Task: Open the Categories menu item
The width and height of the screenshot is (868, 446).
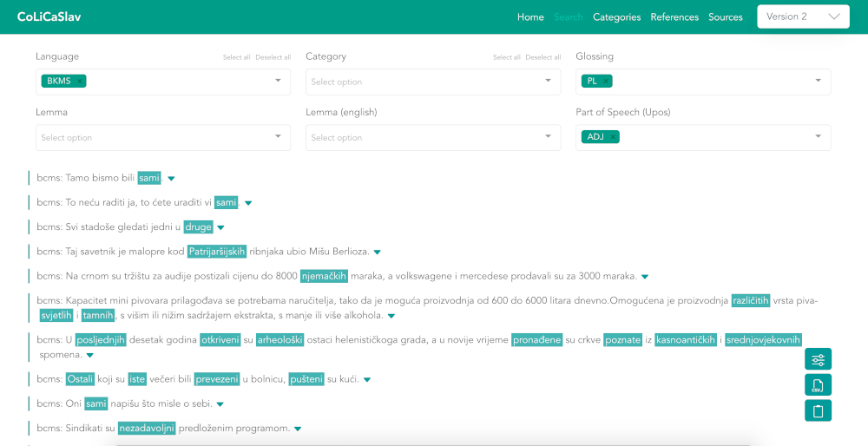Action: click(616, 17)
